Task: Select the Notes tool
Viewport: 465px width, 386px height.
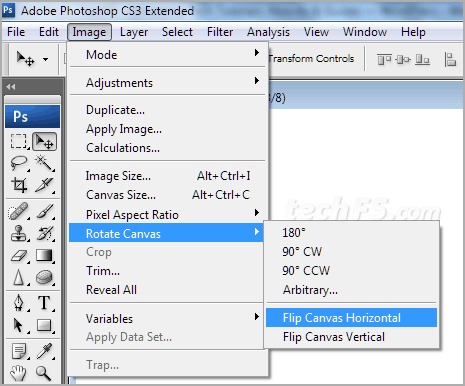Action: [19, 351]
